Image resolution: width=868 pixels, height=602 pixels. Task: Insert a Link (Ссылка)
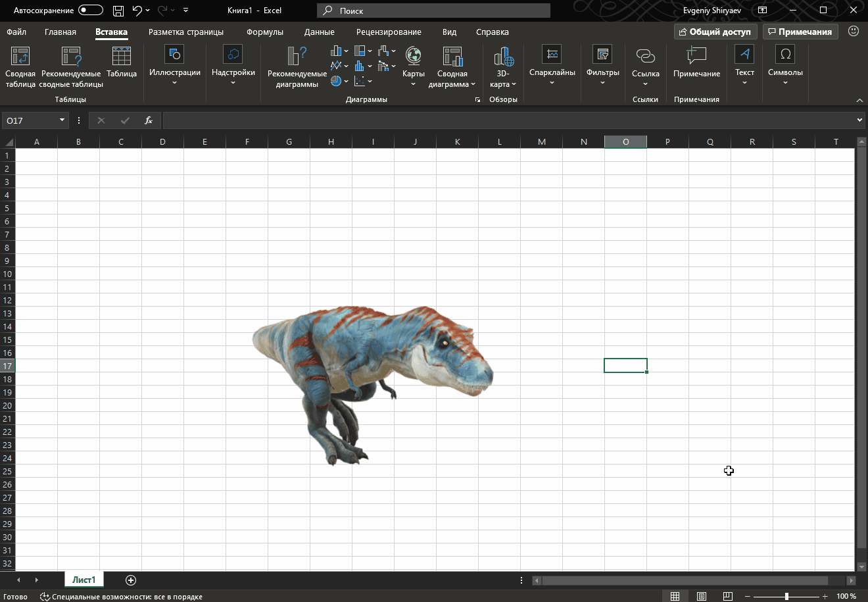click(x=645, y=66)
